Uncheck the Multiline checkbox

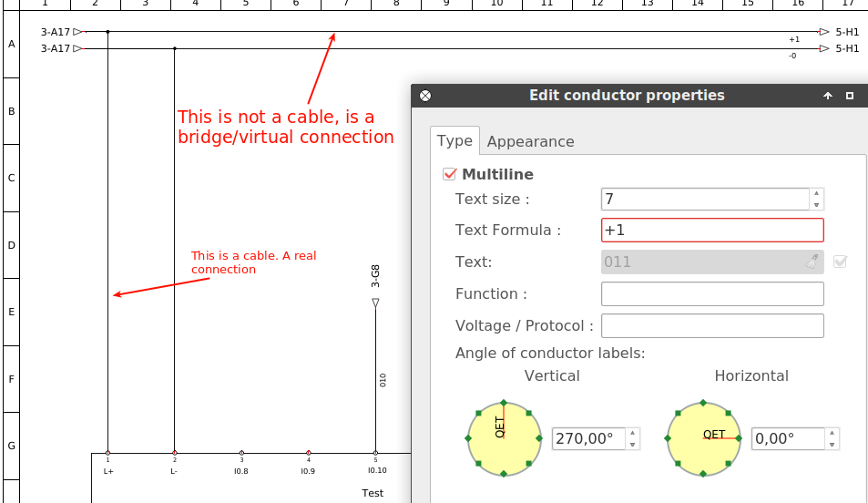point(449,175)
